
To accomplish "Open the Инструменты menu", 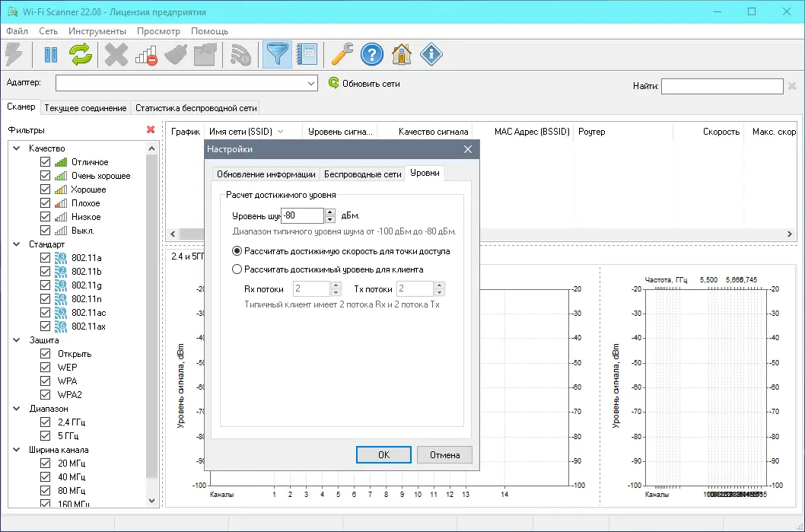I will coord(97,30).
